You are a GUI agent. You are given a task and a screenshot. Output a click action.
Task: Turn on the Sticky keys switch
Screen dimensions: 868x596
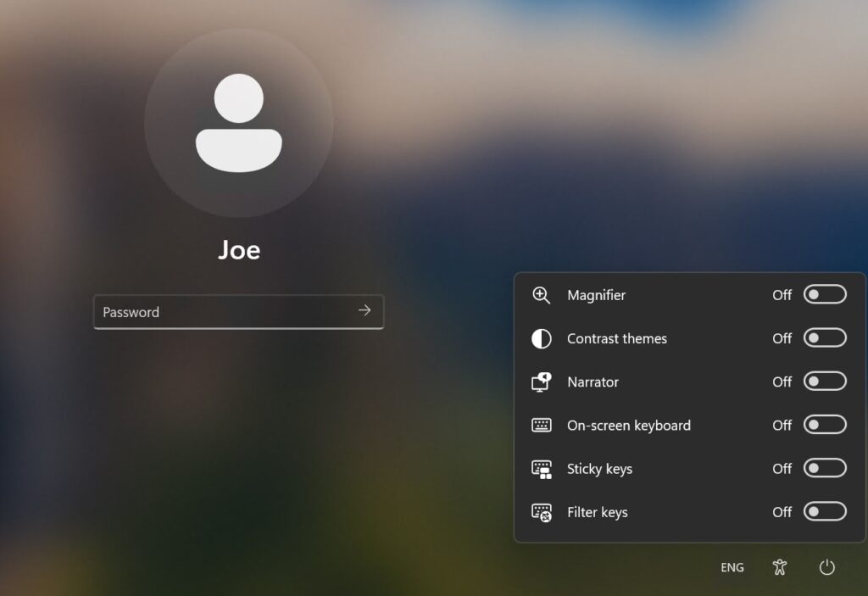pos(824,468)
